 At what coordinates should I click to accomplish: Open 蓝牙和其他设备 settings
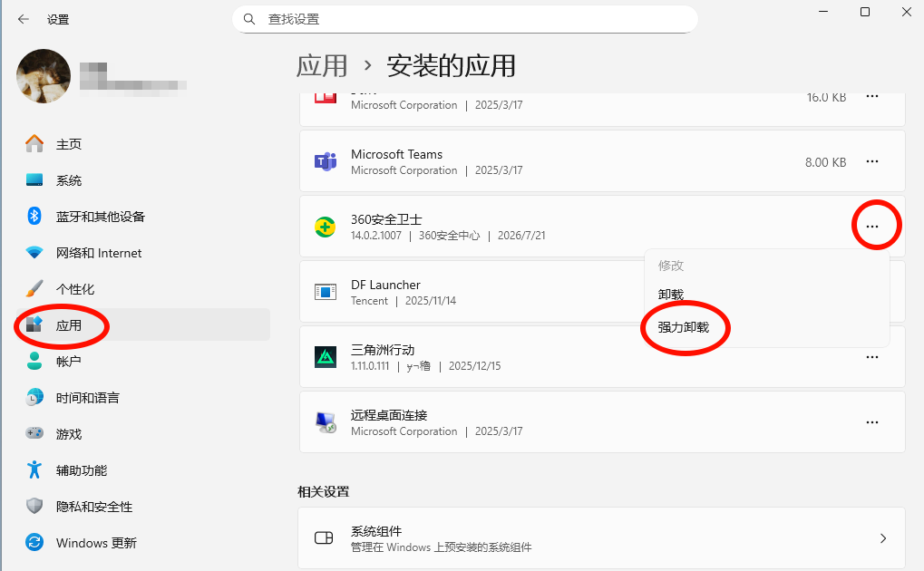pos(142,217)
